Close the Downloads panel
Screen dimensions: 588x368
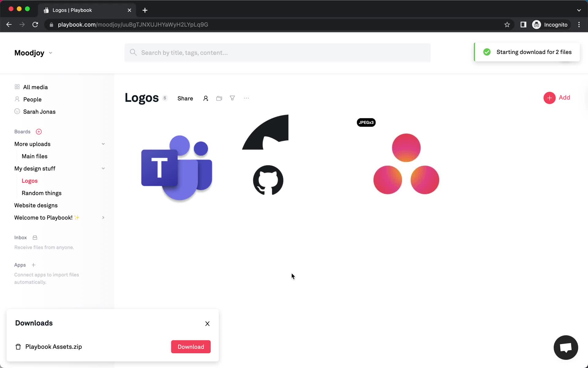207,323
